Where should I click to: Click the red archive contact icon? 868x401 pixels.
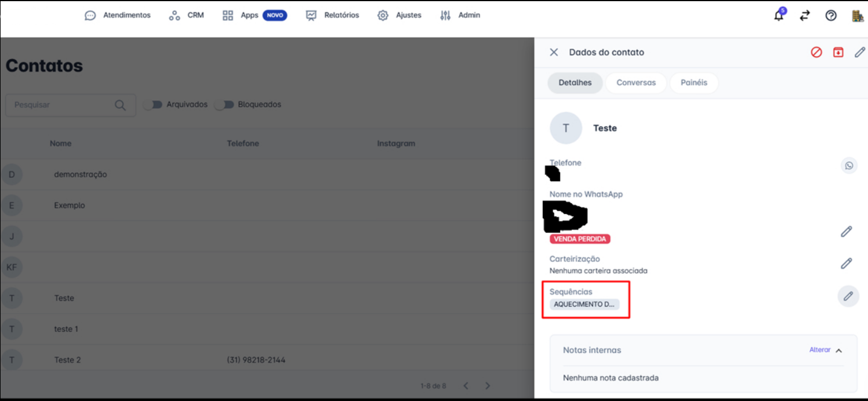pos(838,52)
